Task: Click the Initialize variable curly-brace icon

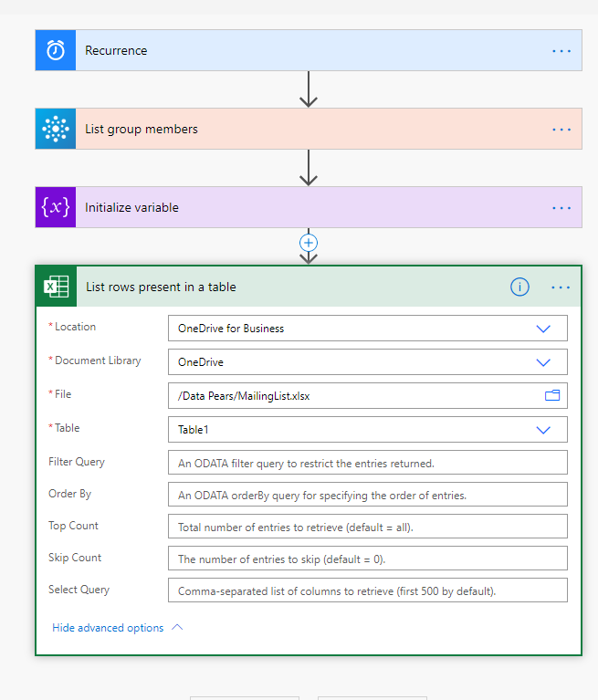Action: click(56, 207)
